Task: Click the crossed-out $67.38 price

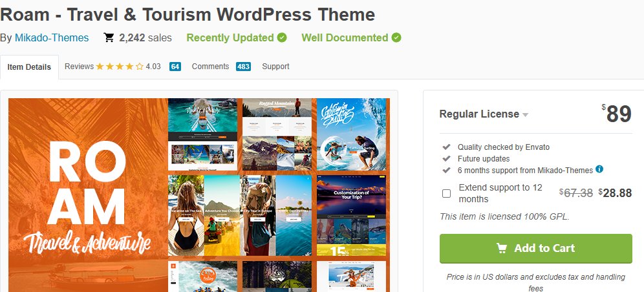Action: [576, 193]
